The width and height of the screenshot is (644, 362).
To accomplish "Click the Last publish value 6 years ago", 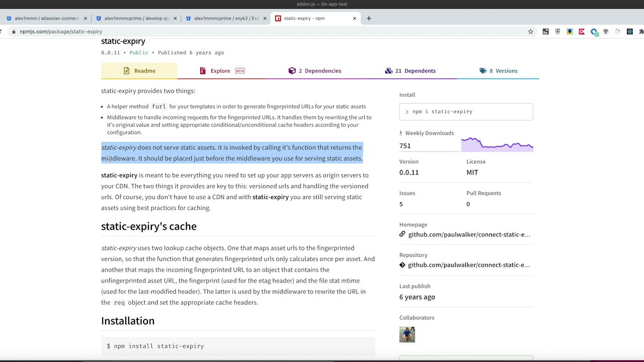I will pos(417,297).
